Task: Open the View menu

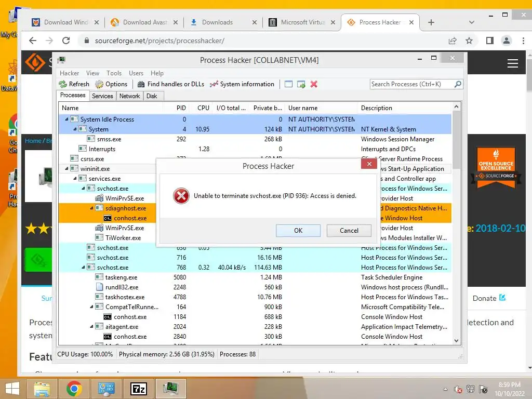Action: click(92, 73)
